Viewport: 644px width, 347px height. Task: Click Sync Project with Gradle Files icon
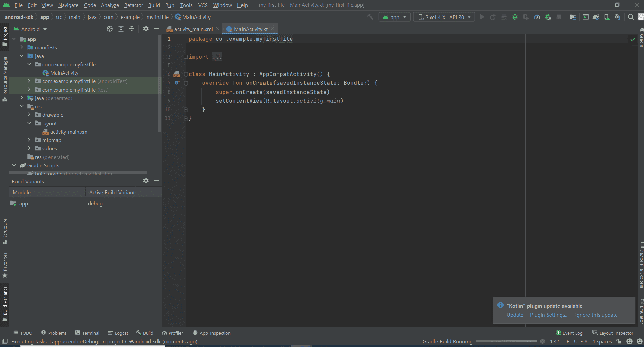(x=596, y=17)
